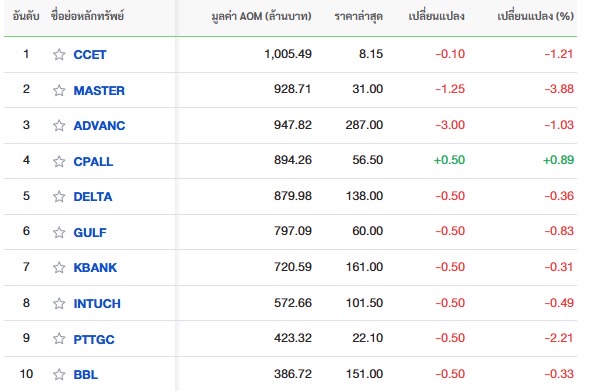
Task: Open the ADVANC stock page
Action: [99, 126]
